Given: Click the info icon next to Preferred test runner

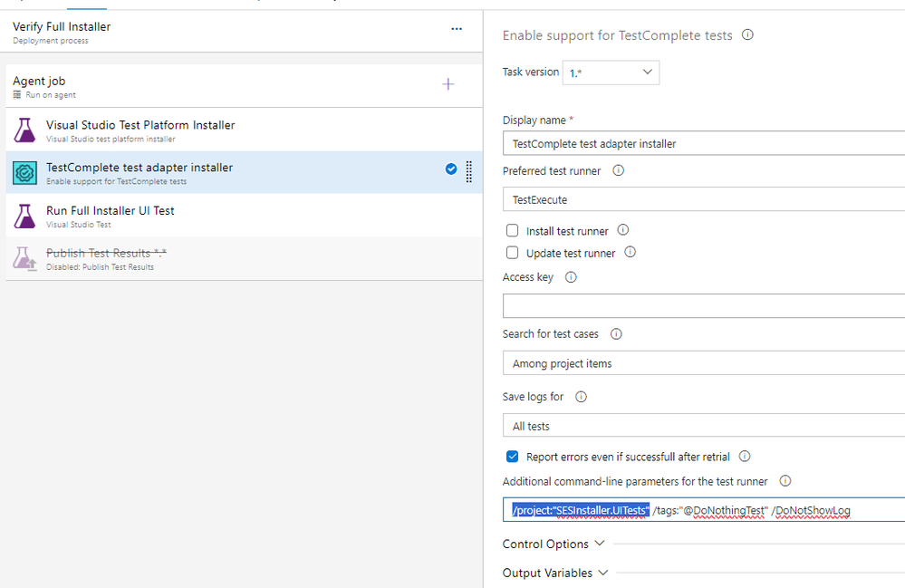Looking at the screenshot, I should [619, 170].
